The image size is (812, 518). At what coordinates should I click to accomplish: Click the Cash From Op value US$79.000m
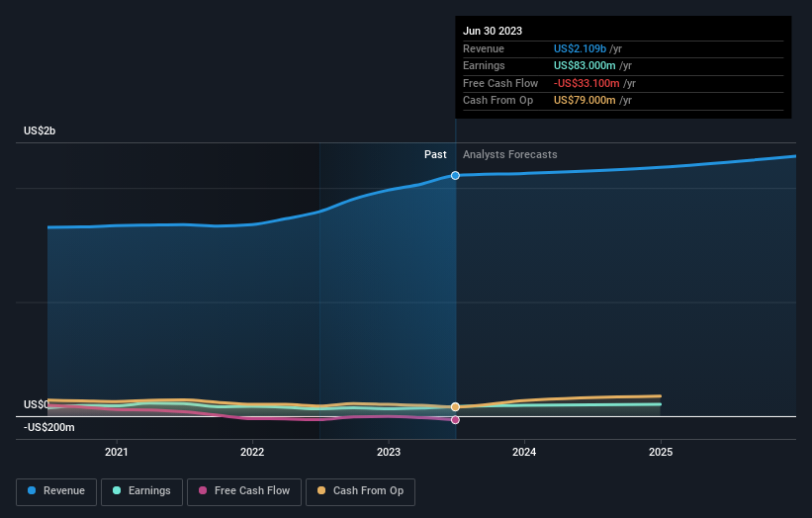coord(585,101)
